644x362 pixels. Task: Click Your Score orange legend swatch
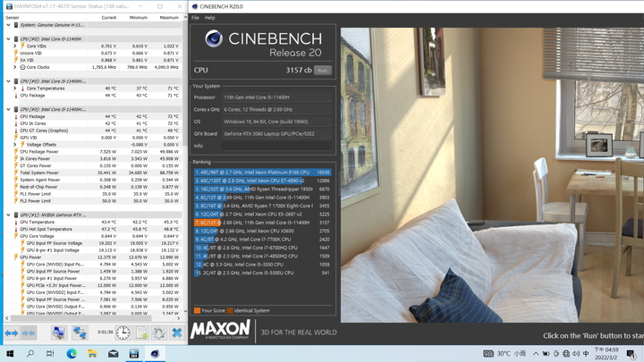pos(197,311)
